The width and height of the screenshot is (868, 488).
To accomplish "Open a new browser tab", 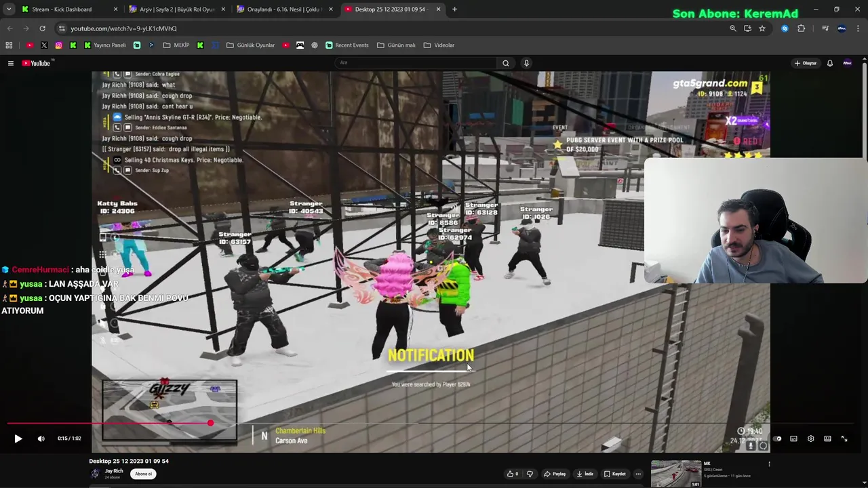I will click(x=454, y=9).
